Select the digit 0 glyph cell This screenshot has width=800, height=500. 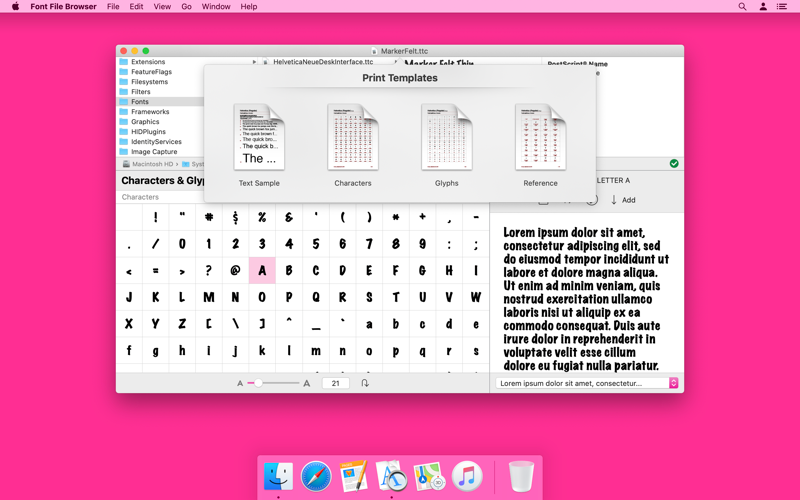(x=182, y=244)
